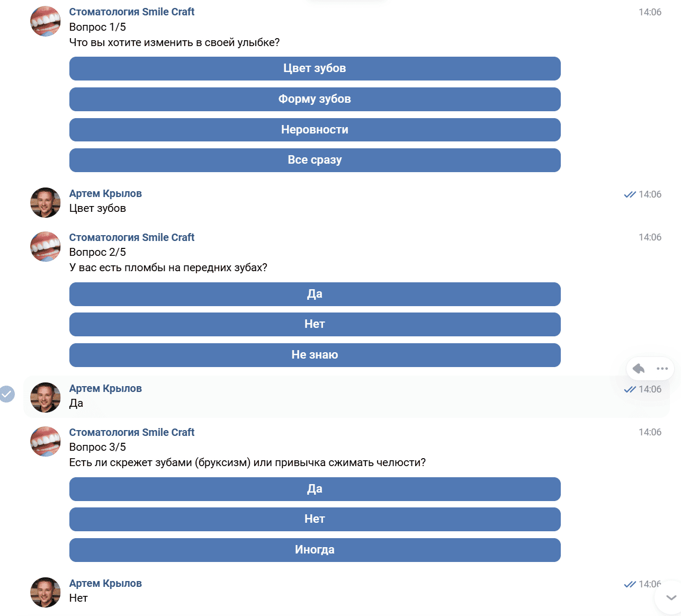Click the reply arrow icon on hovered message
The image size is (681, 616).
pos(639,369)
